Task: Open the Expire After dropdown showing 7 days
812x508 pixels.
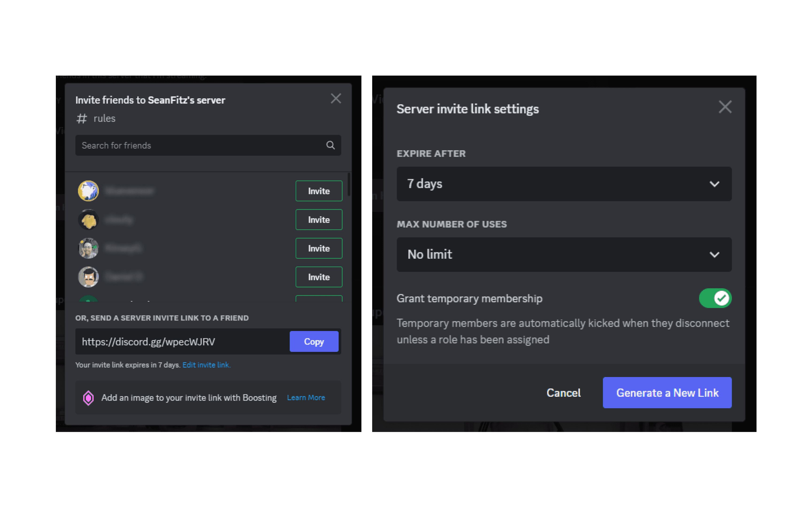Action: (564, 184)
